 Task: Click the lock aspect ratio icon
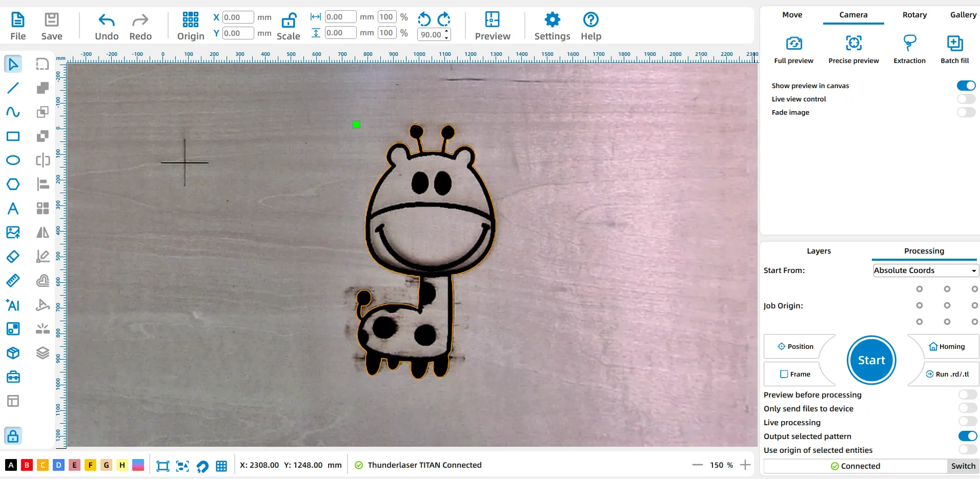click(x=289, y=20)
